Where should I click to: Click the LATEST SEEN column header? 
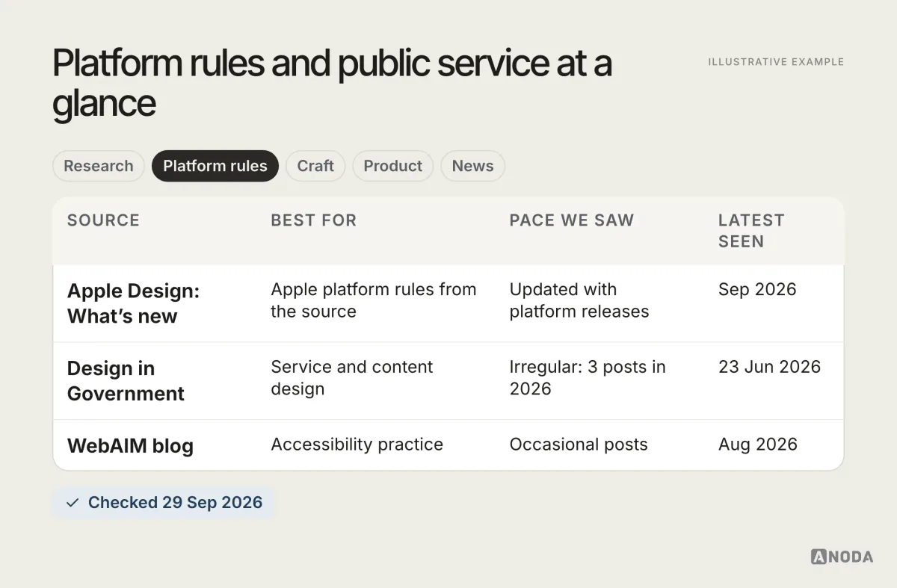coord(751,231)
